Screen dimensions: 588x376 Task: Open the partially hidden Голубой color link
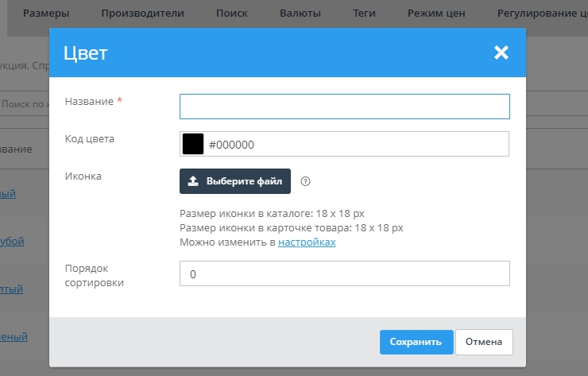point(12,242)
